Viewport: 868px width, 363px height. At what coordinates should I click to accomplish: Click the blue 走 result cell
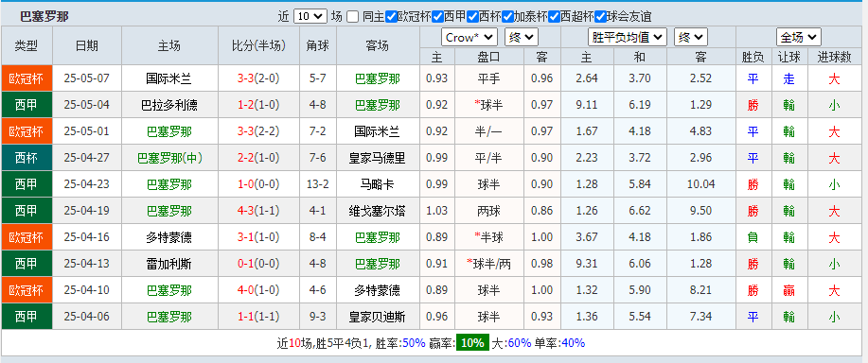789,78
